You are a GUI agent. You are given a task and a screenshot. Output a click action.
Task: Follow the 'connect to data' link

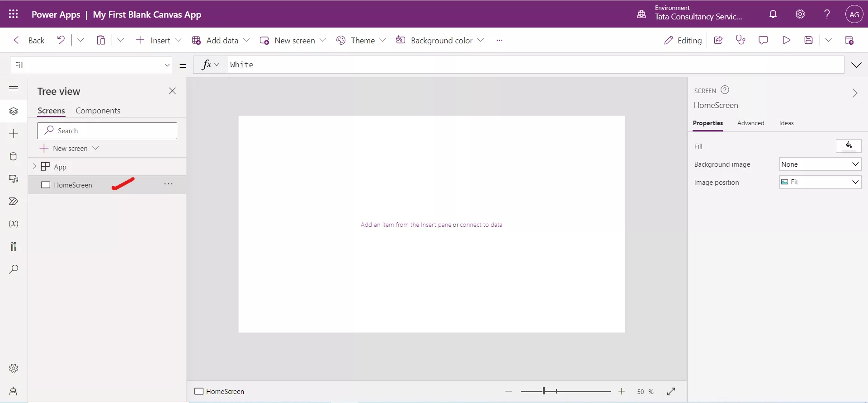[481, 225]
